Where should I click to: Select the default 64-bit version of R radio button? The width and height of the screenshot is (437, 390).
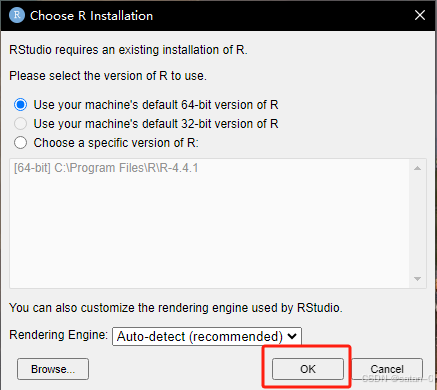(x=20, y=105)
